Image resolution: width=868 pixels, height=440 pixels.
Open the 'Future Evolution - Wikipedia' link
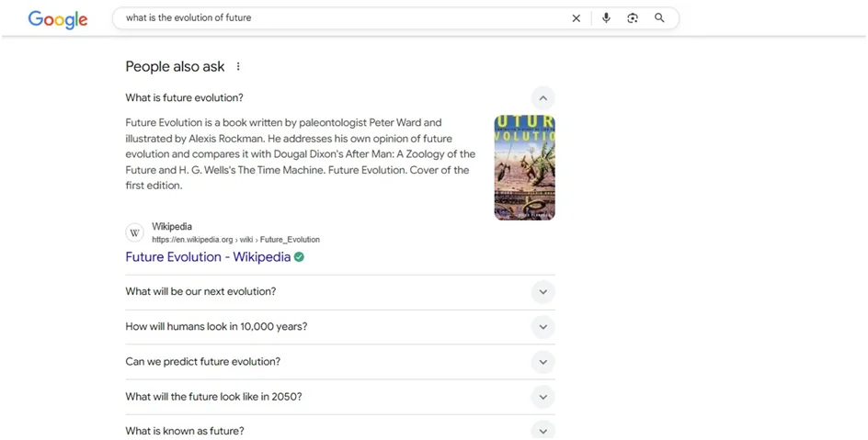[208, 256]
